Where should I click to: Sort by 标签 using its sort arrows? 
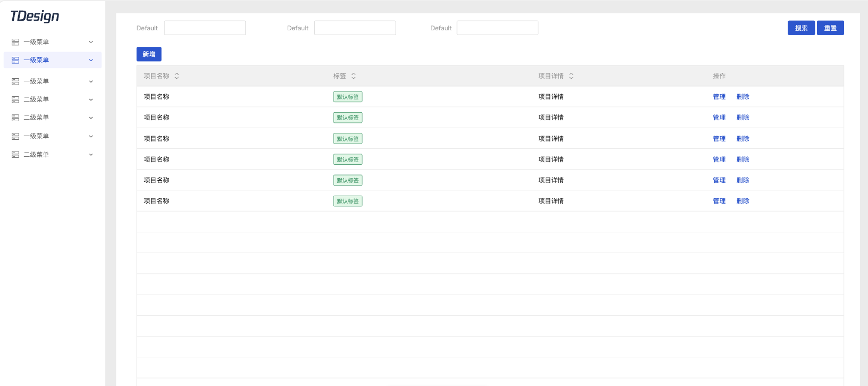(354, 76)
